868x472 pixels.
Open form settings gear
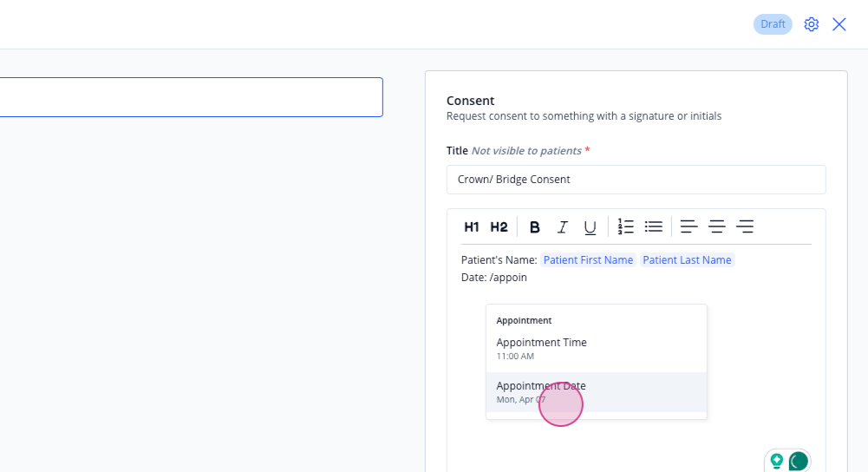[x=812, y=24]
